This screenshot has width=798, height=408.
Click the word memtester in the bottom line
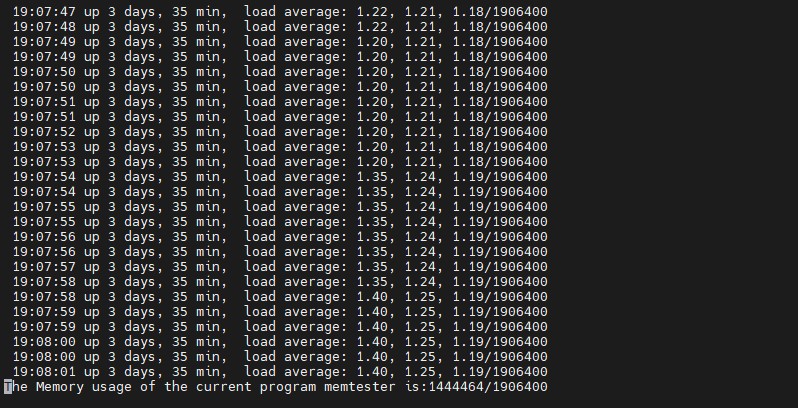pos(360,387)
